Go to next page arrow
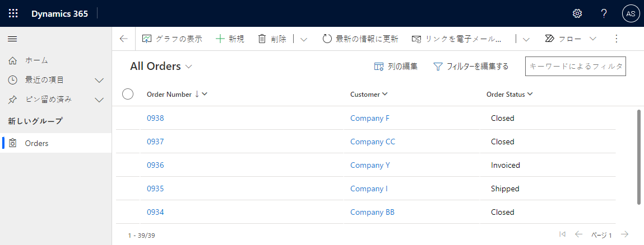Screen dimensions: 644x245 (x=624, y=234)
